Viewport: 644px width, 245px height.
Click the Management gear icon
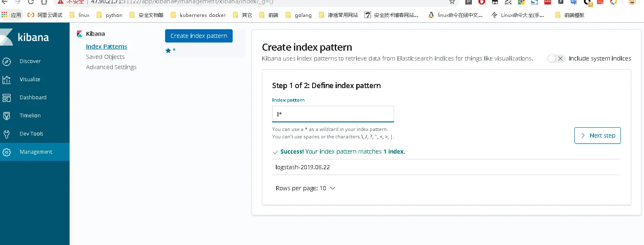click(7, 152)
